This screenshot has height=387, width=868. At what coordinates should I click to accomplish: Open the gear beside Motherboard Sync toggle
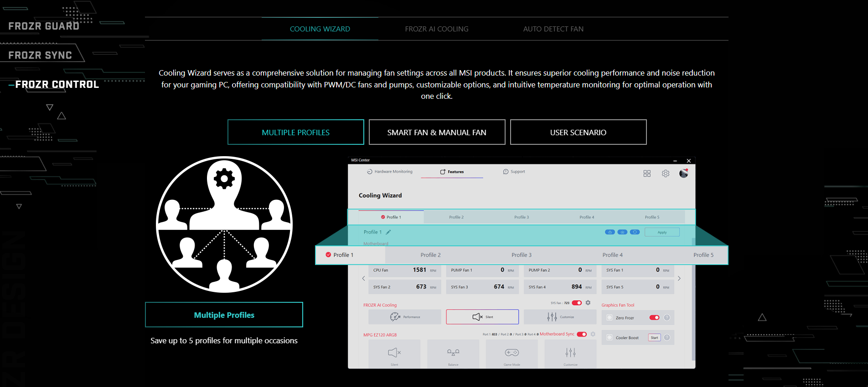coord(593,334)
